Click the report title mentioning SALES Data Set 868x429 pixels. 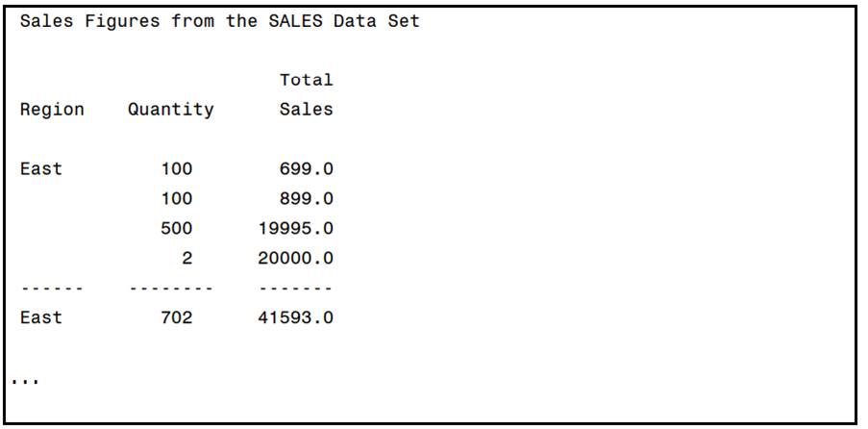coord(219,21)
